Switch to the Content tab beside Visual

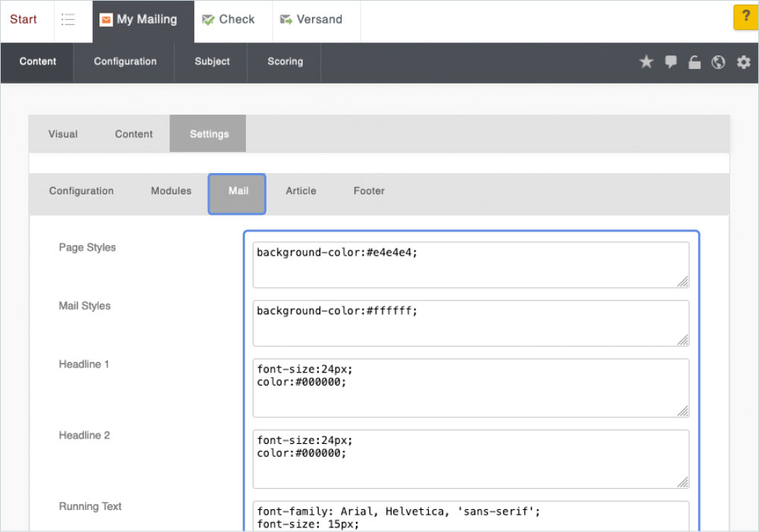tap(134, 134)
